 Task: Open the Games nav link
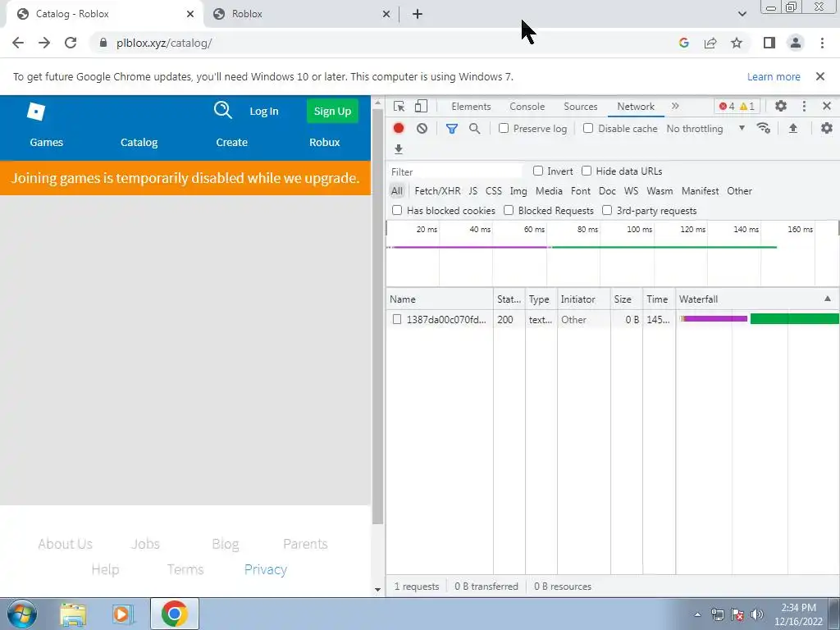tap(47, 142)
